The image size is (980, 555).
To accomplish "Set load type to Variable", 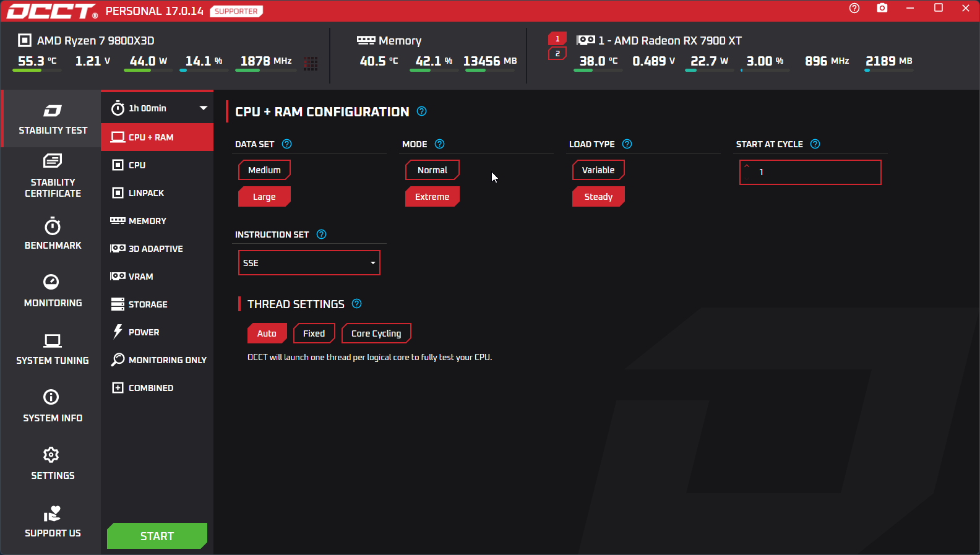I will click(598, 170).
